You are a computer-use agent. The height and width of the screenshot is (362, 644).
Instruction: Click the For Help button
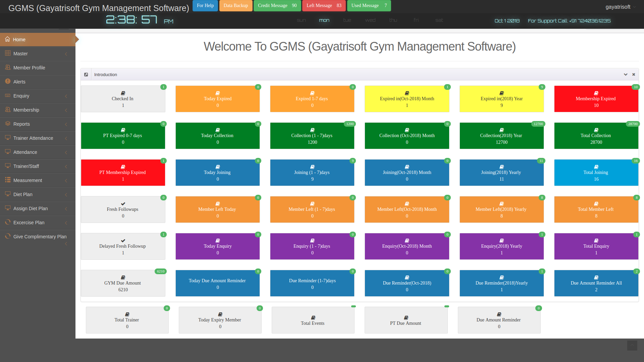click(x=205, y=6)
